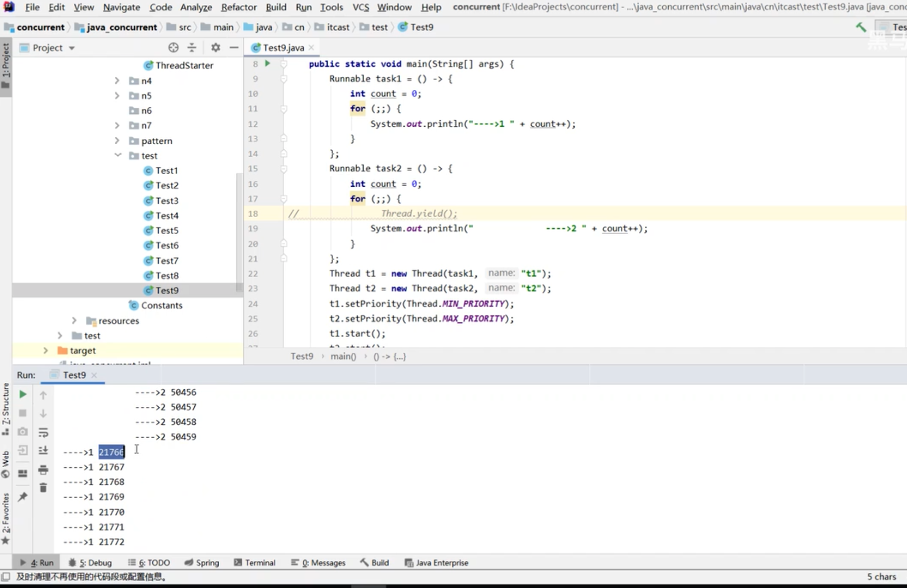Select the Constants class in tree

(156, 305)
